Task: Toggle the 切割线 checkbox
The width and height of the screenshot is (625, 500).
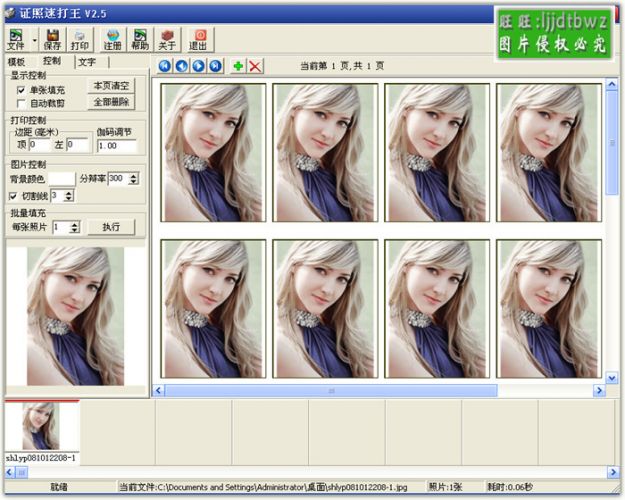Action: (x=13, y=195)
